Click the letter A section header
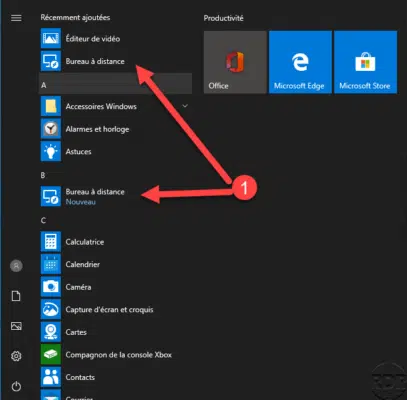This screenshot has width=407, height=400. (x=115, y=85)
